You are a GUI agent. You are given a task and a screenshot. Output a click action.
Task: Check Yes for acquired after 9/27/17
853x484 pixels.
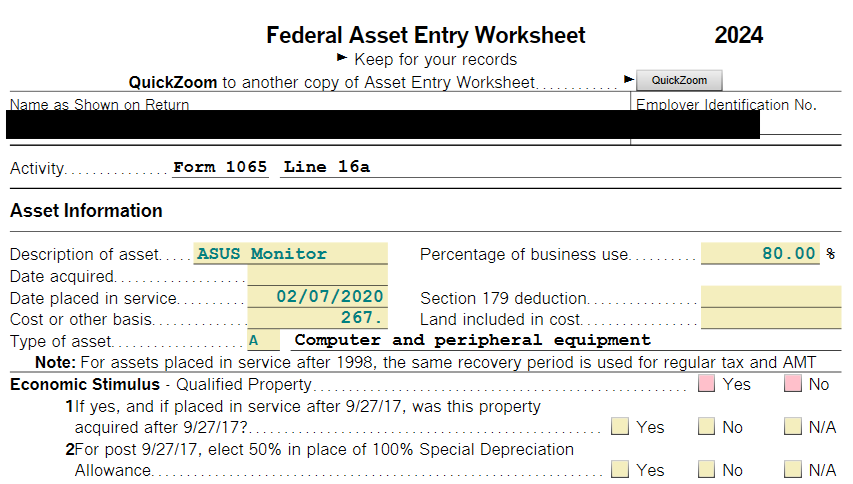(620, 427)
